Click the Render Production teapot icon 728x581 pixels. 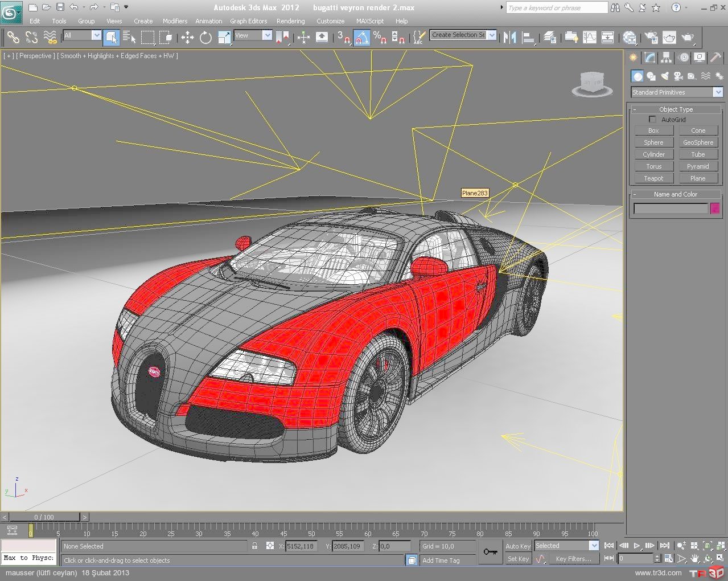pos(688,38)
